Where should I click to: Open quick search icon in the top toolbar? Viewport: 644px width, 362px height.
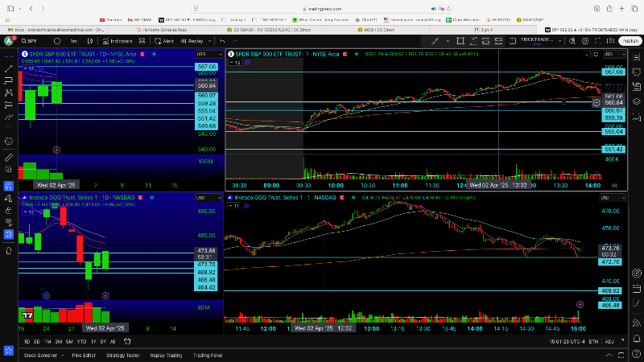[x=572, y=41]
